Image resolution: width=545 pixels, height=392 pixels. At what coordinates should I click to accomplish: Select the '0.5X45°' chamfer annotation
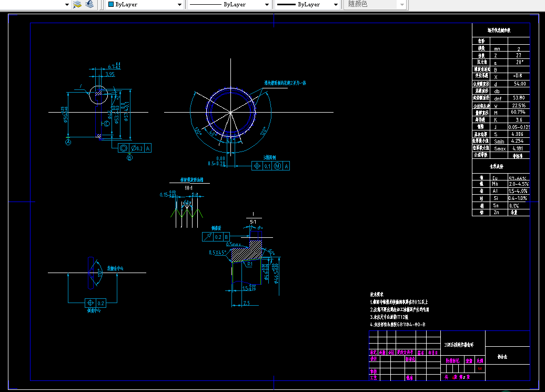point(218,253)
